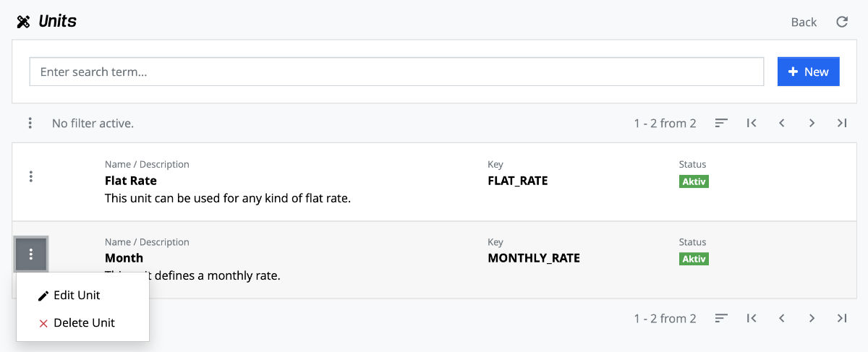The height and width of the screenshot is (352, 868).
Task: Click the New button
Action: point(808,72)
